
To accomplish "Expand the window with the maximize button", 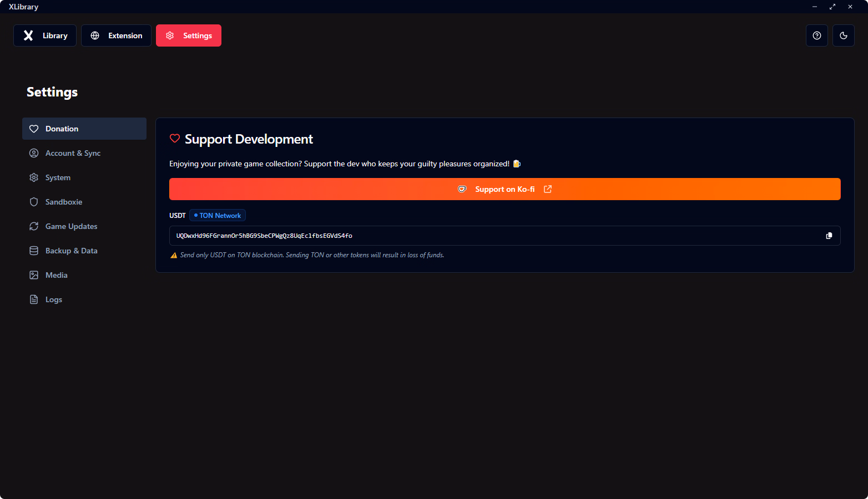I will [x=832, y=7].
